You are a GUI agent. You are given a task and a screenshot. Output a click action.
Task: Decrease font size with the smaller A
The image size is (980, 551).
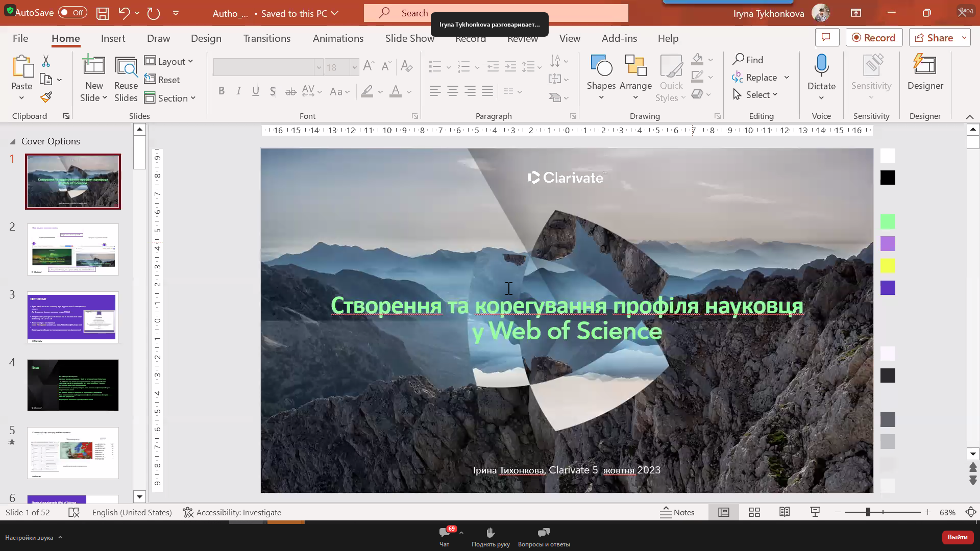(386, 66)
